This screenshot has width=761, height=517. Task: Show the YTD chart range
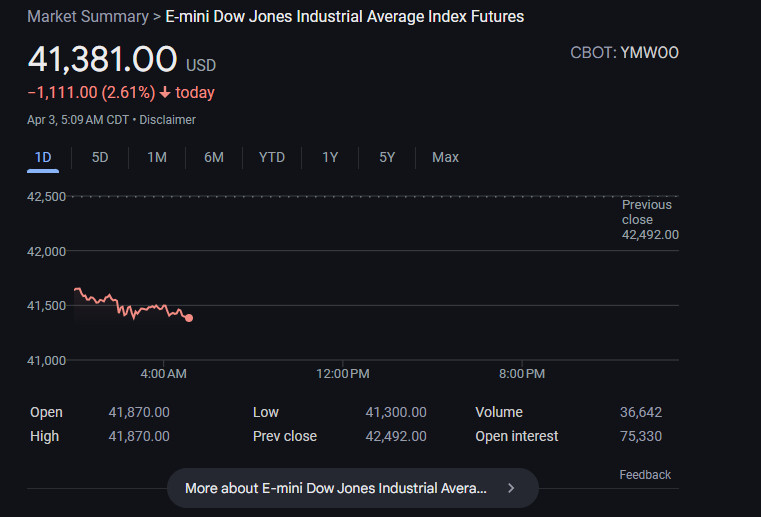[x=272, y=157]
